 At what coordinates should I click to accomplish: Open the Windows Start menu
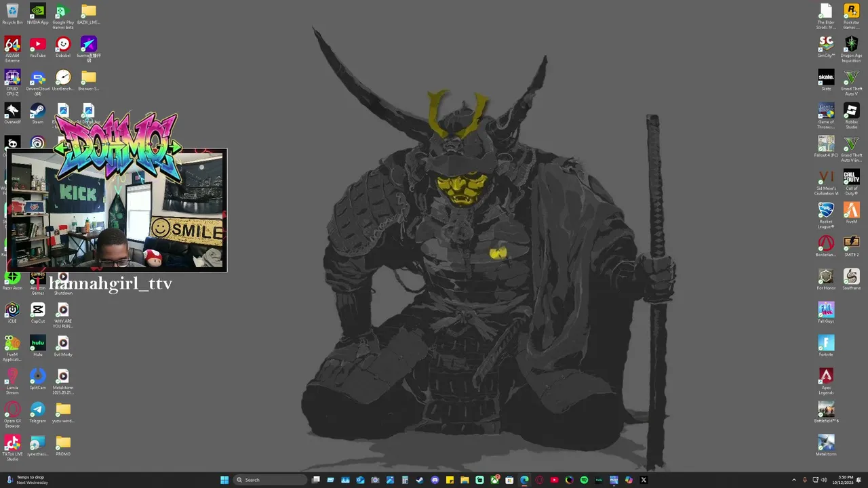coord(224,480)
